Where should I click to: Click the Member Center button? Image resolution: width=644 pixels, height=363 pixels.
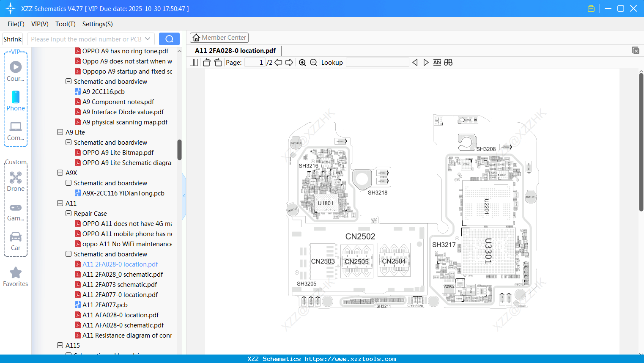coord(219,37)
